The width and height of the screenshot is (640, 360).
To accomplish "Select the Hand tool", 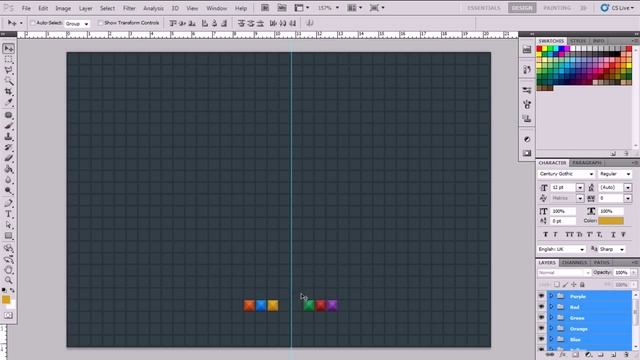I will point(8,270).
